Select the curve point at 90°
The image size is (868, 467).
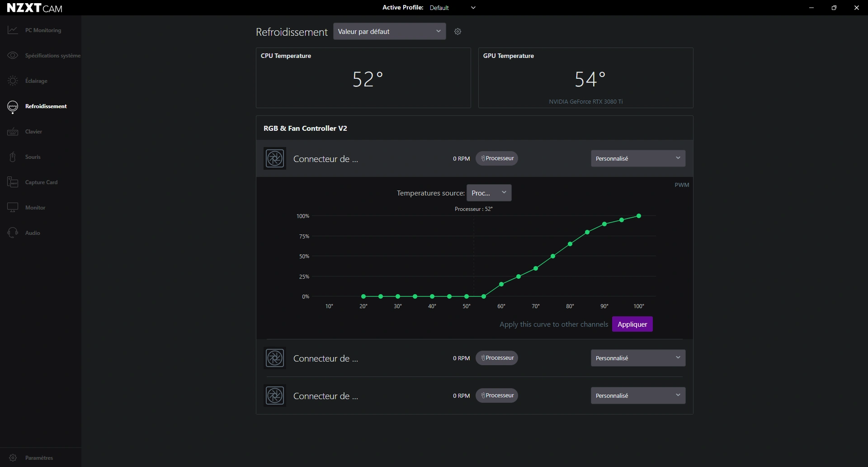pyautogui.click(x=604, y=224)
